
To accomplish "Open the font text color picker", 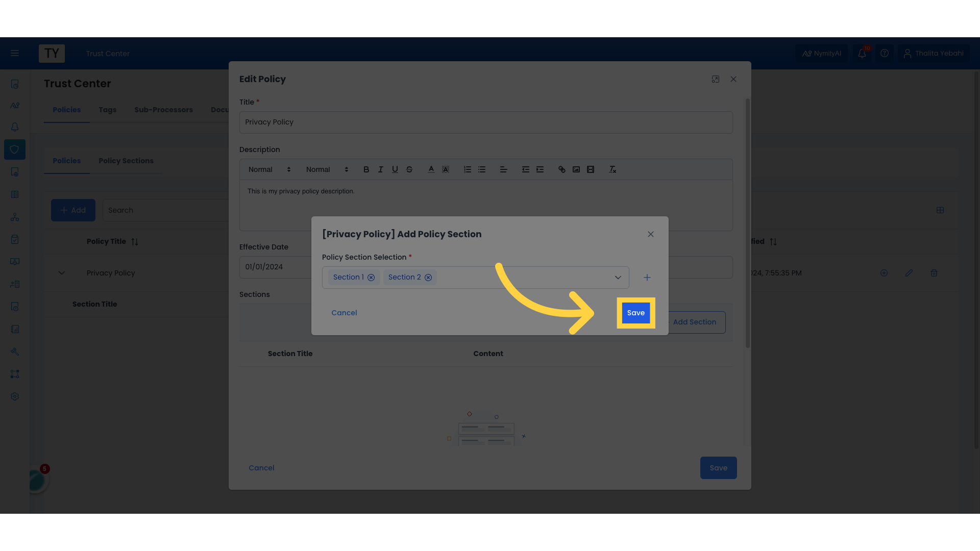I will coord(431,169).
